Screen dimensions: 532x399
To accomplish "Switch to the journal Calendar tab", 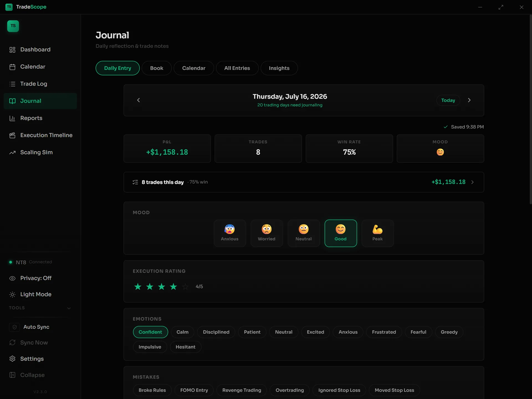I will [194, 68].
